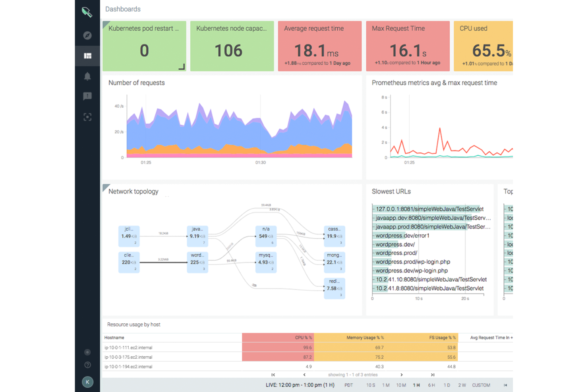Enable the 1D time range view
The height and width of the screenshot is (392, 588).
point(447,385)
